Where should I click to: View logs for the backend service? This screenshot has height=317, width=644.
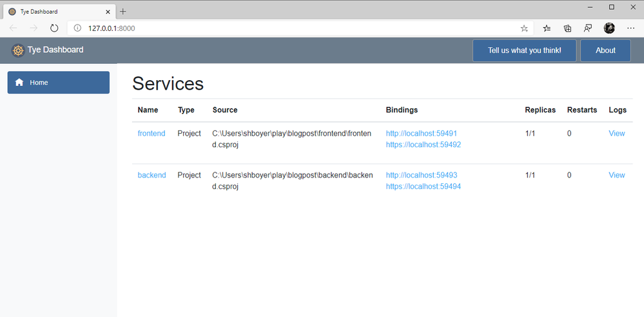coord(616,175)
